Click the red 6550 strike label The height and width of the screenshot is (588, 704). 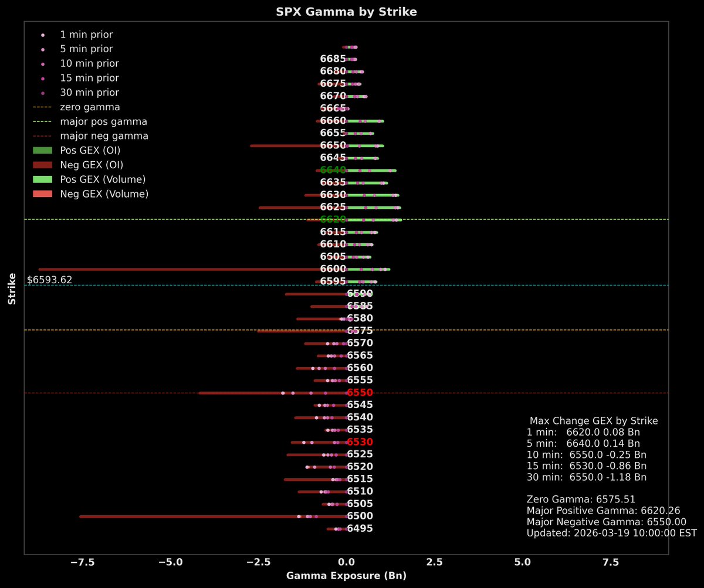point(360,393)
